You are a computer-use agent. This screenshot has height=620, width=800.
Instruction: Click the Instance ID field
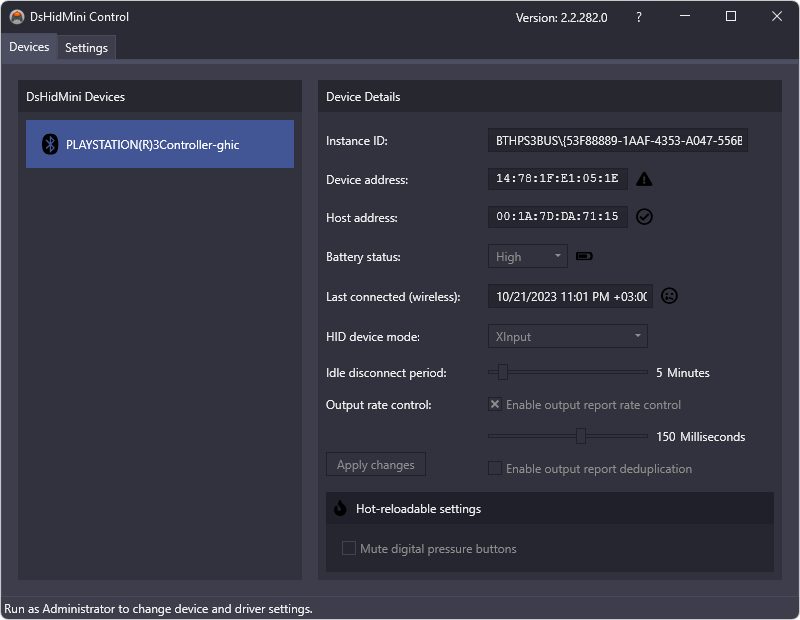click(x=618, y=140)
